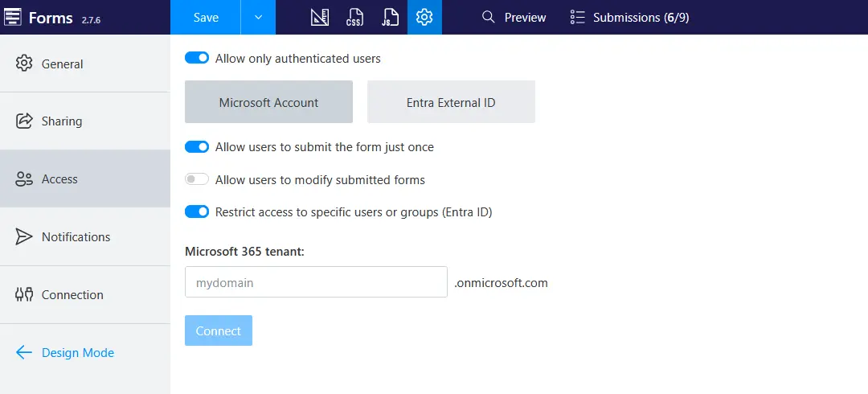Select the Entra External ID button
Screen dimensions: 868x394
[x=451, y=102]
